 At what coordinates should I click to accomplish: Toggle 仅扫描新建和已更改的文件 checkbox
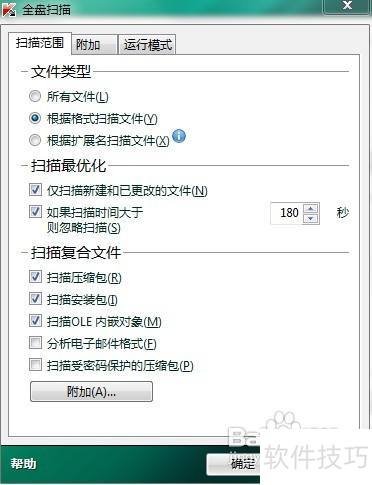point(35,190)
